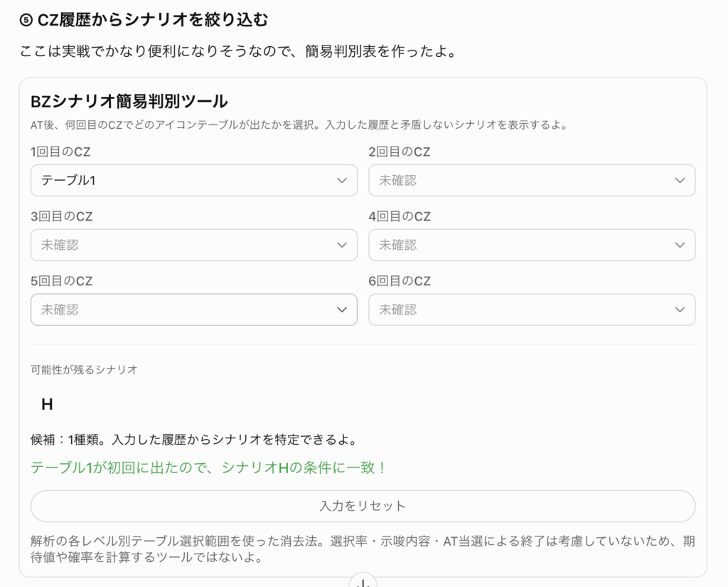728x587 pixels.
Task: Click the label 3回目のCZ
Action: click(x=61, y=216)
